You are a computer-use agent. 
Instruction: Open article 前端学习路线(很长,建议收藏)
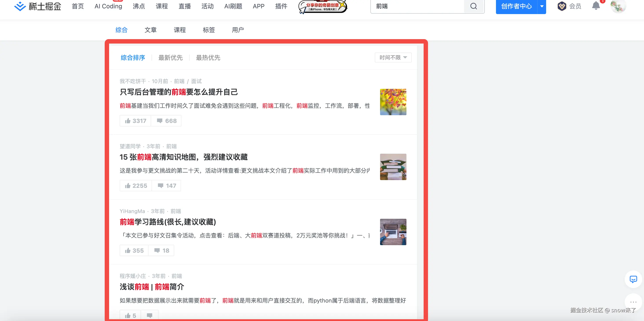(168, 222)
